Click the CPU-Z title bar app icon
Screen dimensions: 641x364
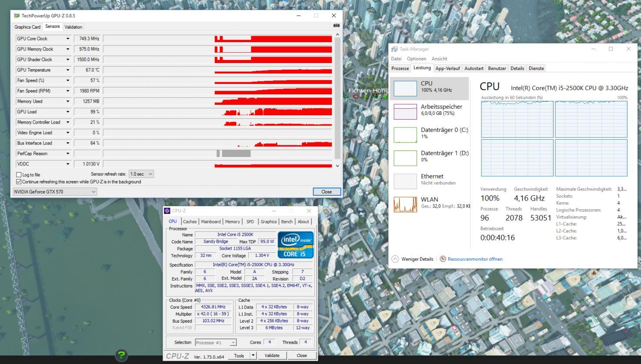pyautogui.click(x=167, y=211)
